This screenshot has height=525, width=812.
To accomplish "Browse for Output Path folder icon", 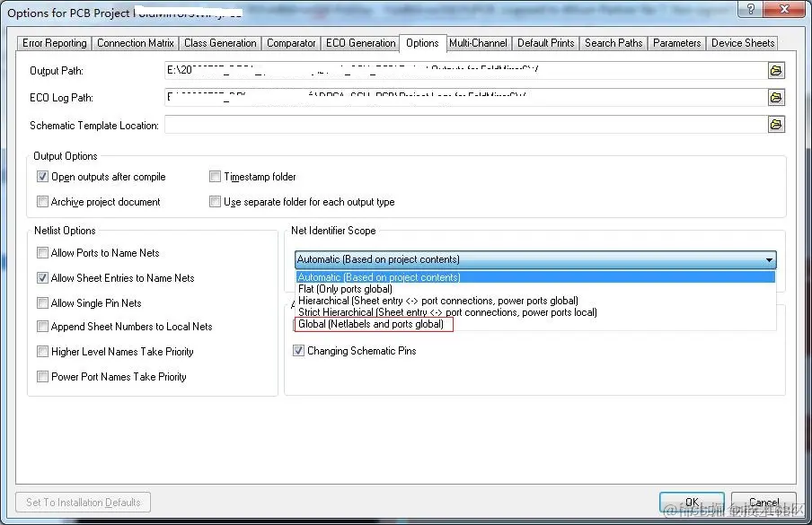I will tap(776, 70).
